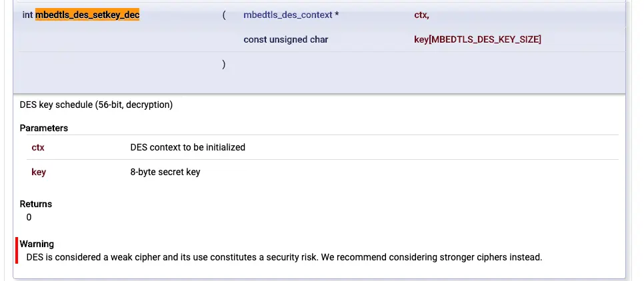
Task: Select the ctx parameter name in table
Action: (x=38, y=147)
